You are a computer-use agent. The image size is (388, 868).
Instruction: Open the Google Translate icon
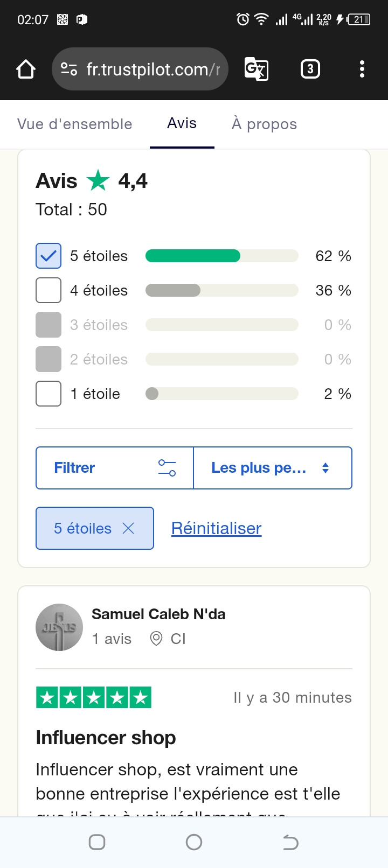click(256, 69)
